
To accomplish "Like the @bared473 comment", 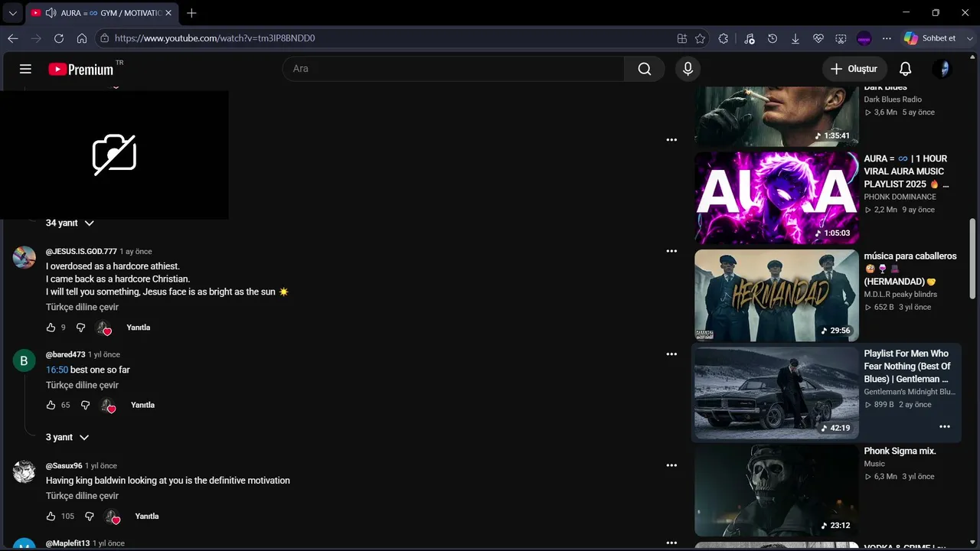I will 51,405.
